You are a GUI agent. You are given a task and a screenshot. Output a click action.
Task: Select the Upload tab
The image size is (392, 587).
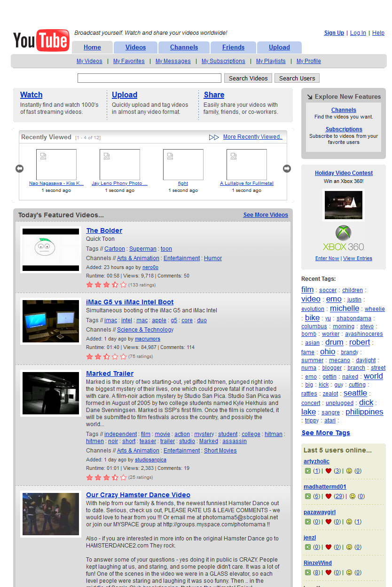tap(279, 47)
